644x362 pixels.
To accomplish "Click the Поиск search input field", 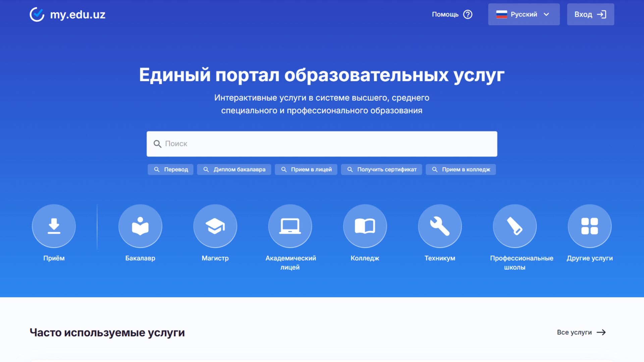I will click(322, 144).
